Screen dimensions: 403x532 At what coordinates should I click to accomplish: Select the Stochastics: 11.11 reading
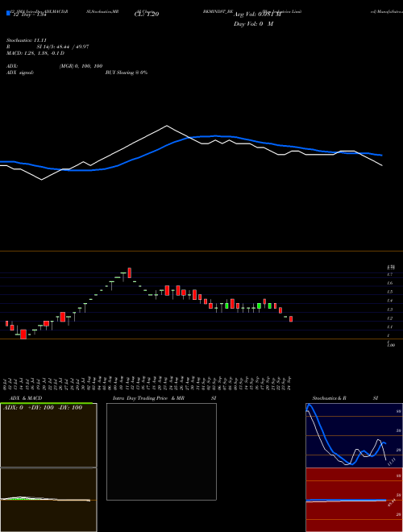coord(26,40)
